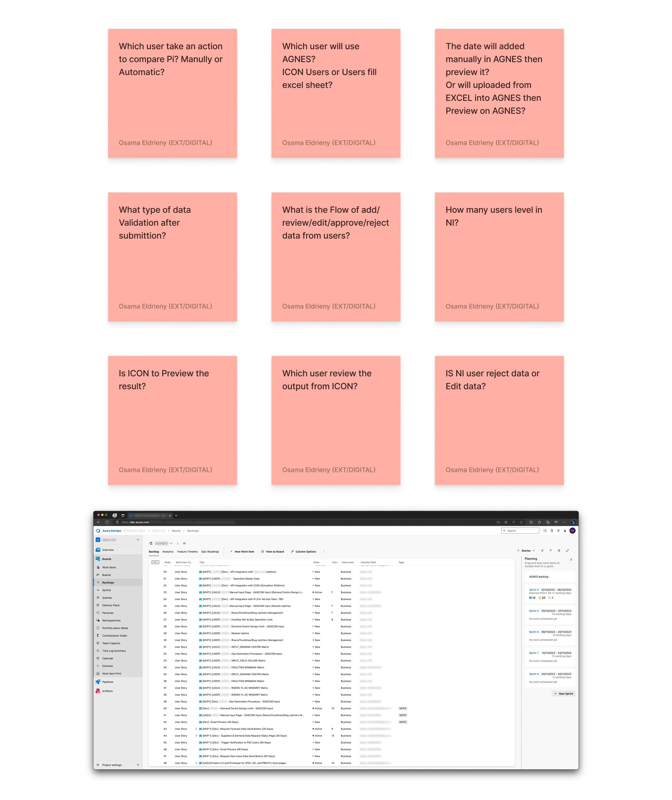
Task: Click View as Board
Action: [x=272, y=552]
